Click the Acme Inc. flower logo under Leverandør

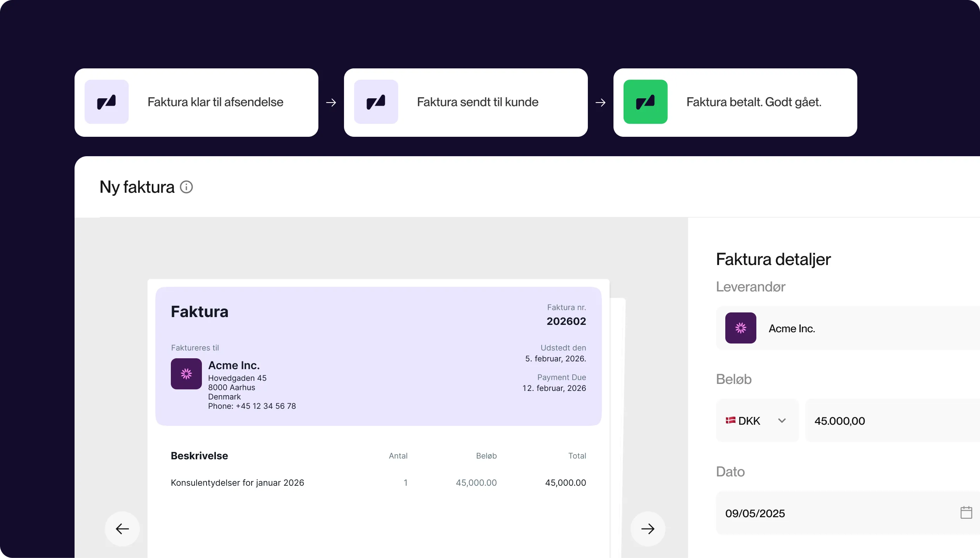tap(740, 328)
